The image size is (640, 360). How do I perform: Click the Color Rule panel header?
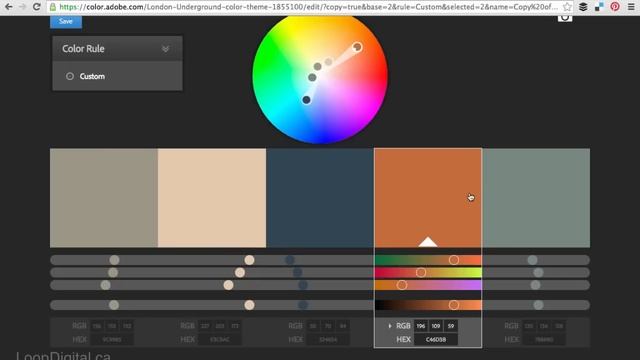tap(117, 49)
